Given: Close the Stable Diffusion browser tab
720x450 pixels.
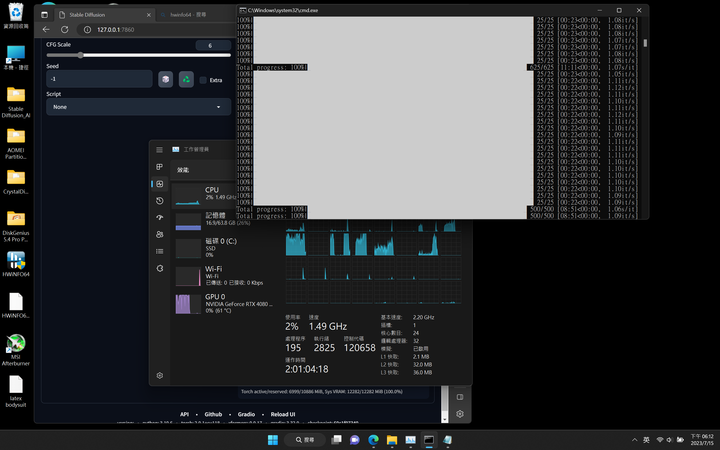Looking at the screenshot, I should (148, 15).
